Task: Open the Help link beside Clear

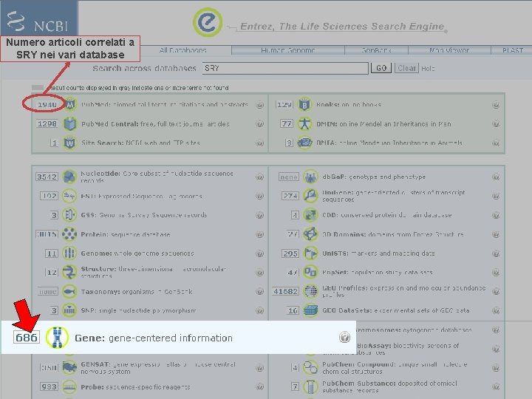Action: point(428,69)
